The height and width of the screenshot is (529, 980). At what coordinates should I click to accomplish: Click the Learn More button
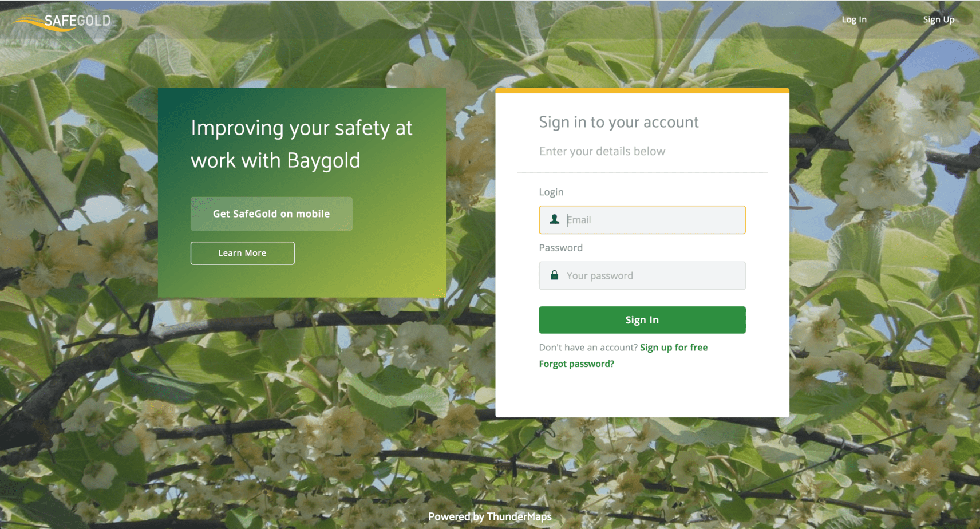(x=243, y=253)
